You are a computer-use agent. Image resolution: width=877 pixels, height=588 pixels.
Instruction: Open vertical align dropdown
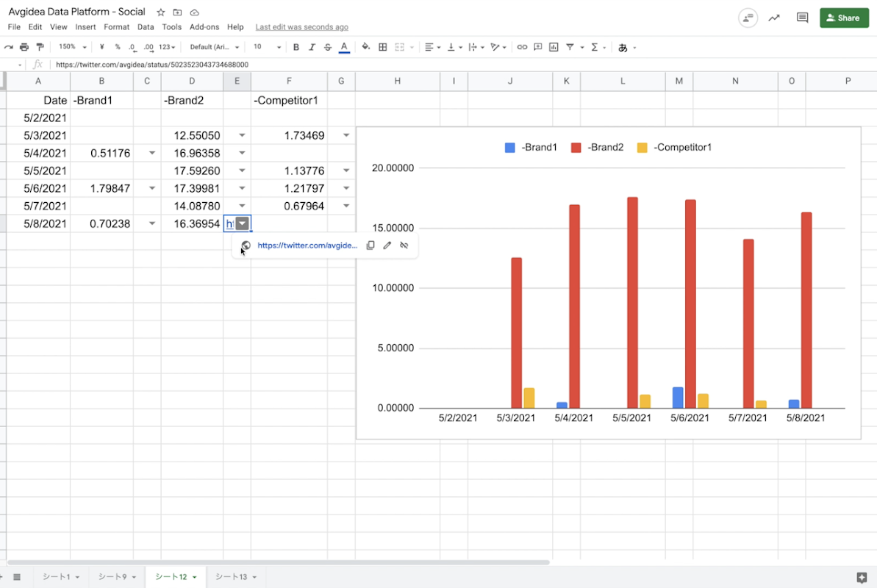point(455,47)
